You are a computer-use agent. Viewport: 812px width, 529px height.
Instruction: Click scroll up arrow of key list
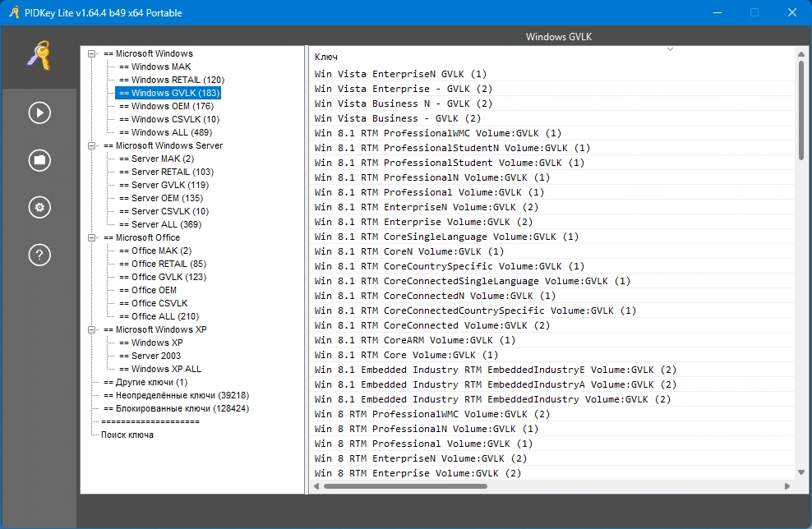[801, 54]
